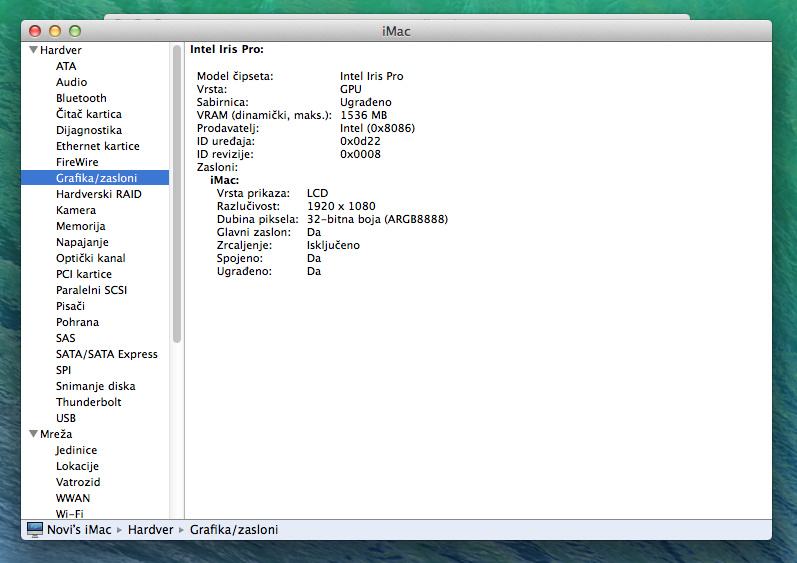Viewport: 797px width, 563px height.
Task: Click Novi's iMac in the path bar
Action: coord(79,529)
